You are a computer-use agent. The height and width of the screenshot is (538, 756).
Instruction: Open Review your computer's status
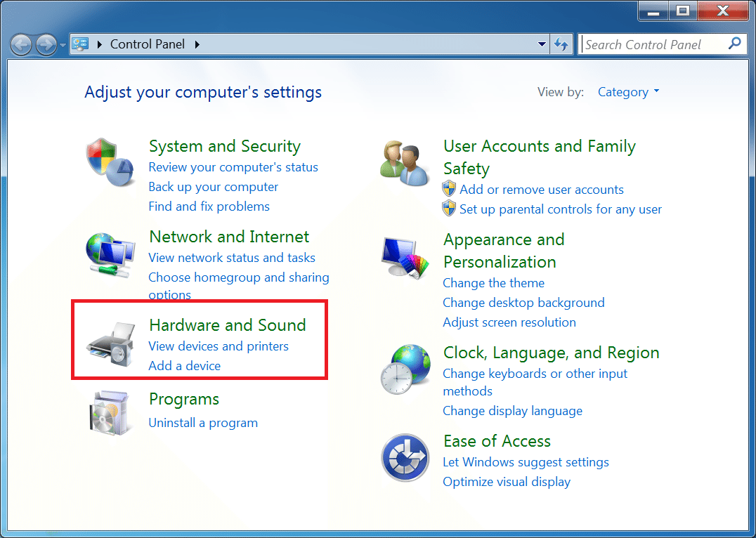point(233,167)
